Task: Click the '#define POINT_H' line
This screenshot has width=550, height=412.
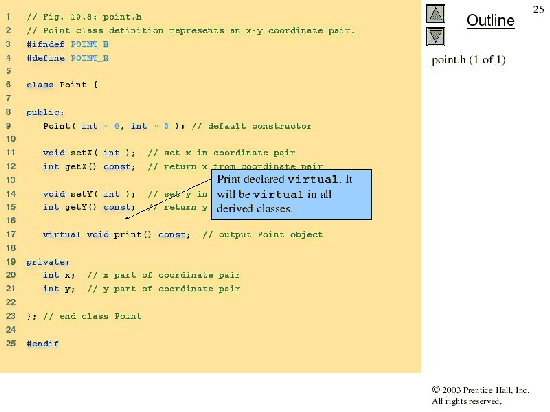Action: [x=68, y=58]
